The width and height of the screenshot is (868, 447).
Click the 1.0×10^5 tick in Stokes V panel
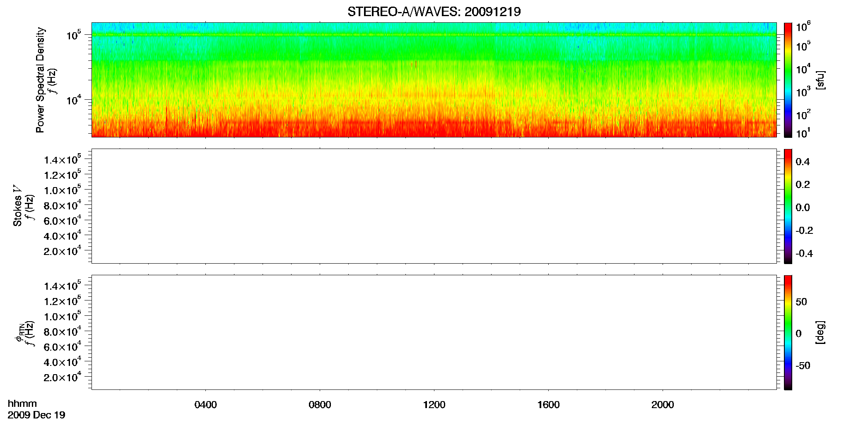coord(63,190)
